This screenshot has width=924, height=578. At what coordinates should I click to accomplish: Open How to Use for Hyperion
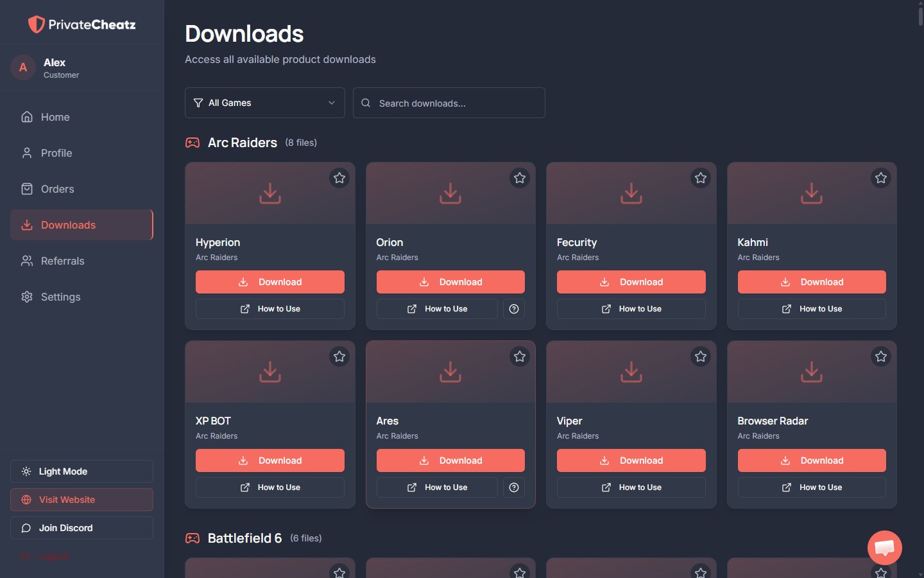tap(270, 309)
